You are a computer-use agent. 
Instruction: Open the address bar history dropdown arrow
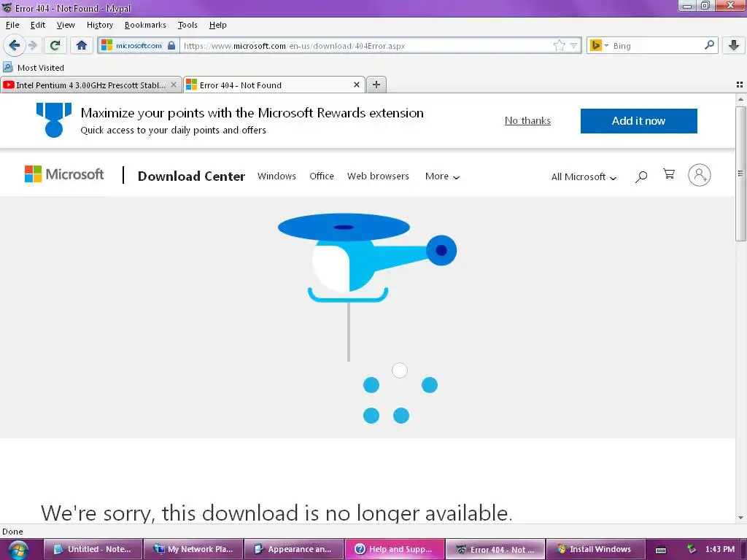click(573, 45)
